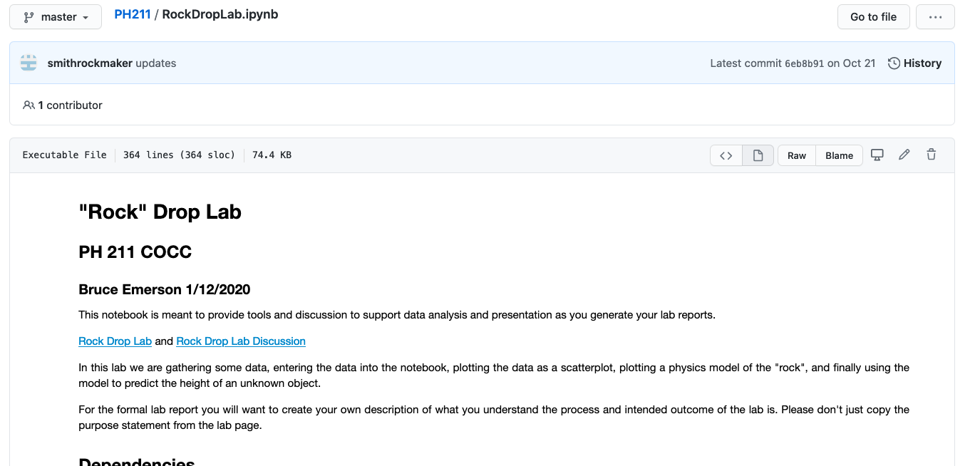
Task: Switch to rendered file view
Action: [758, 155]
